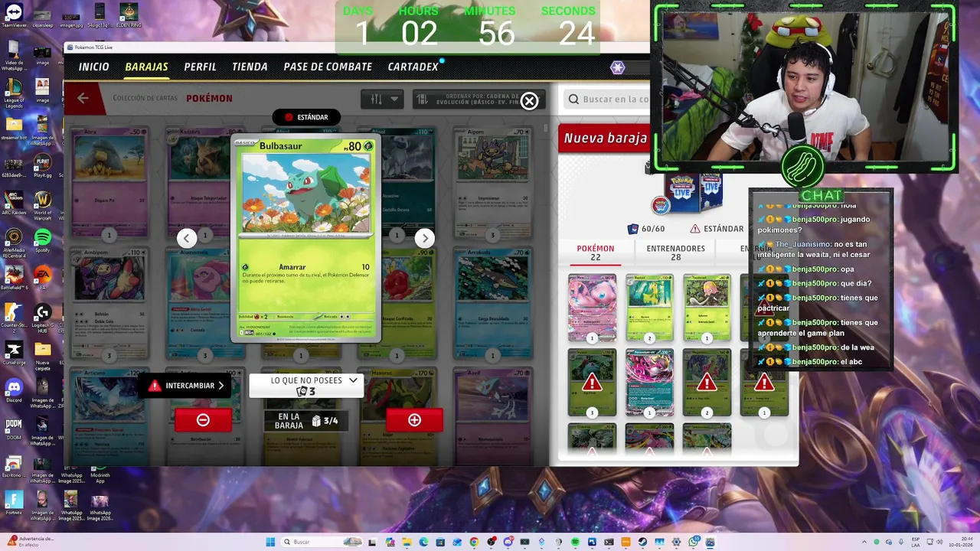Open the CARTADEX section

(413, 67)
